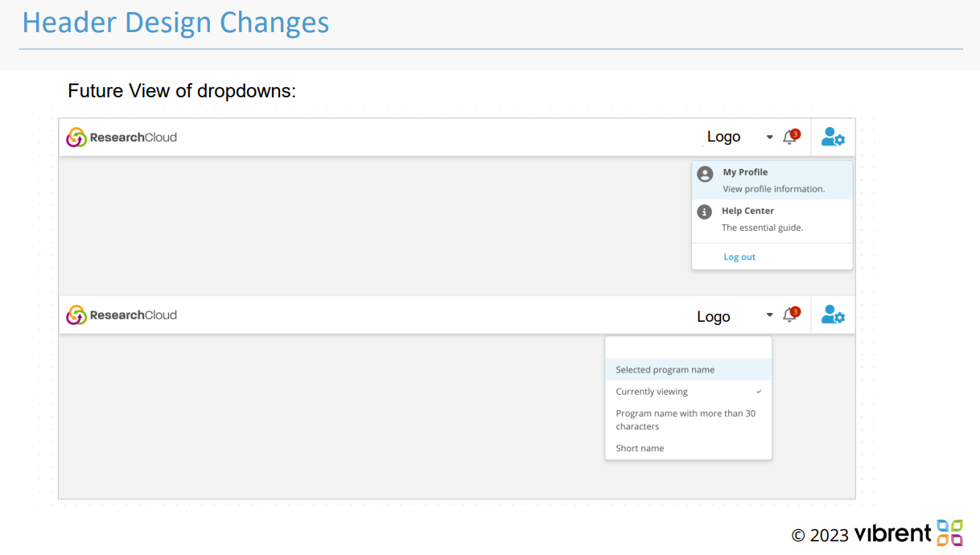980x555 pixels.
Task: Click empty field atop program dropdown list
Action: 688,347
